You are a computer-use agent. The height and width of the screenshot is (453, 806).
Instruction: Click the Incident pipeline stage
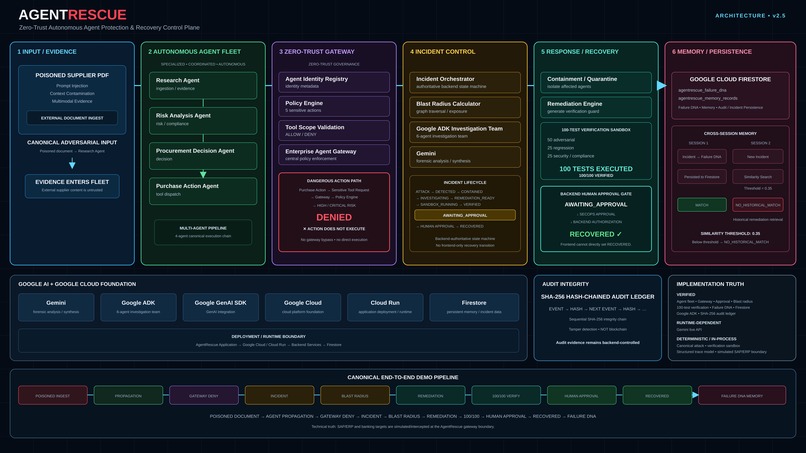[279, 395]
